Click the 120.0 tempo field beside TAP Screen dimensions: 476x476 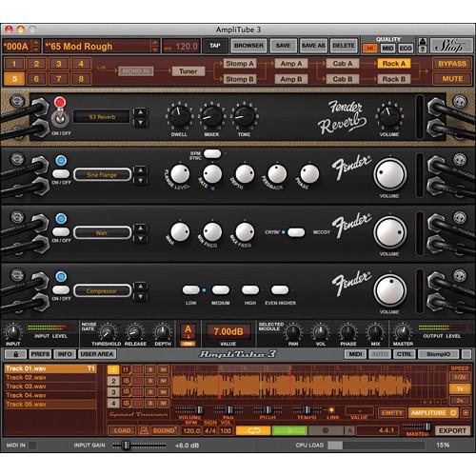[182, 47]
